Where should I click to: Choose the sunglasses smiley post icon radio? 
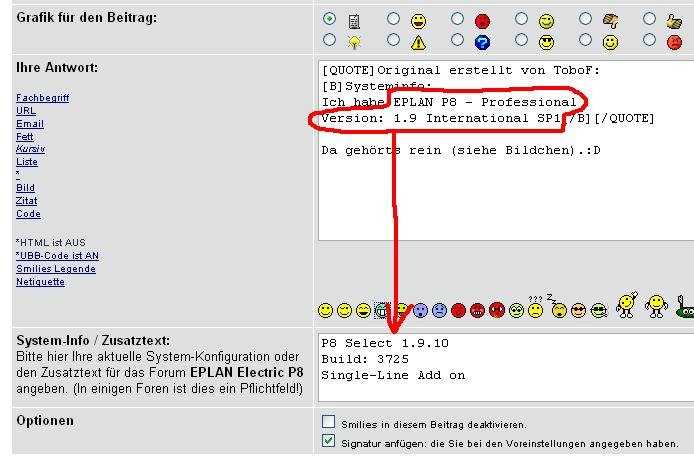[x=521, y=40]
